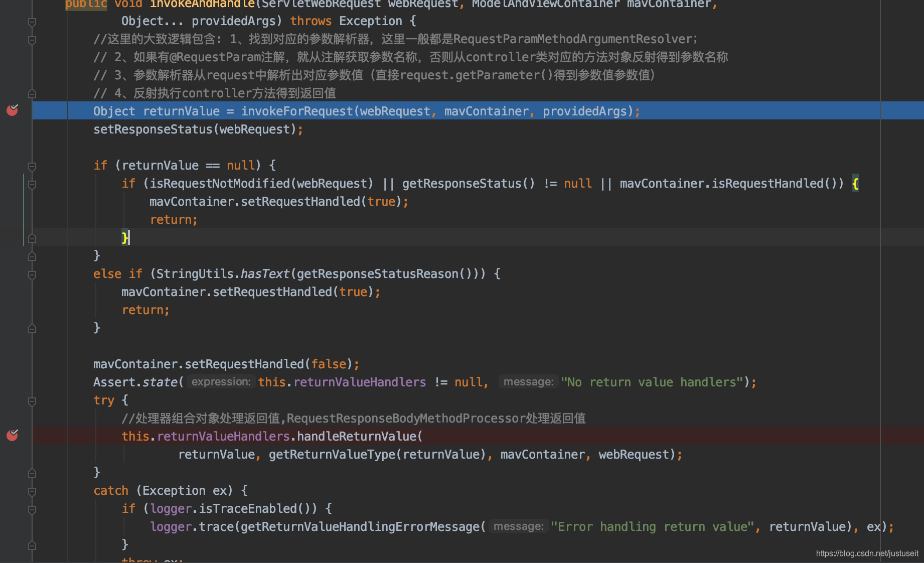The image size is (924, 563).
Task: Fold the comment block starting '//这里的大致逻辑包含'
Action: pos(32,40)
